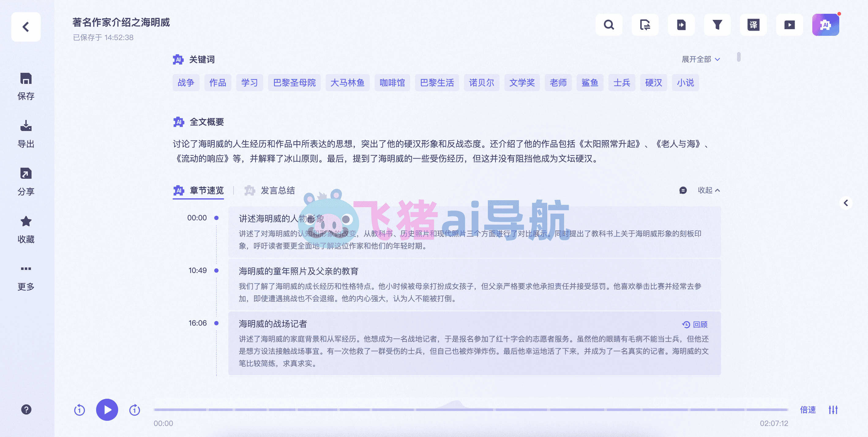Select the 战争 keyword tag

[186, 83]
